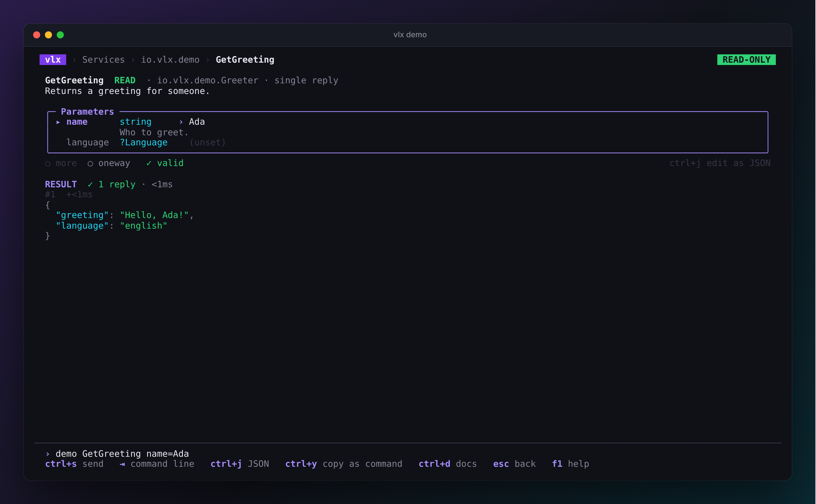Click the Parameters panel title
The width and height of the screenshot is (816, 504).
pyautogui.click(x=87, y=112)
